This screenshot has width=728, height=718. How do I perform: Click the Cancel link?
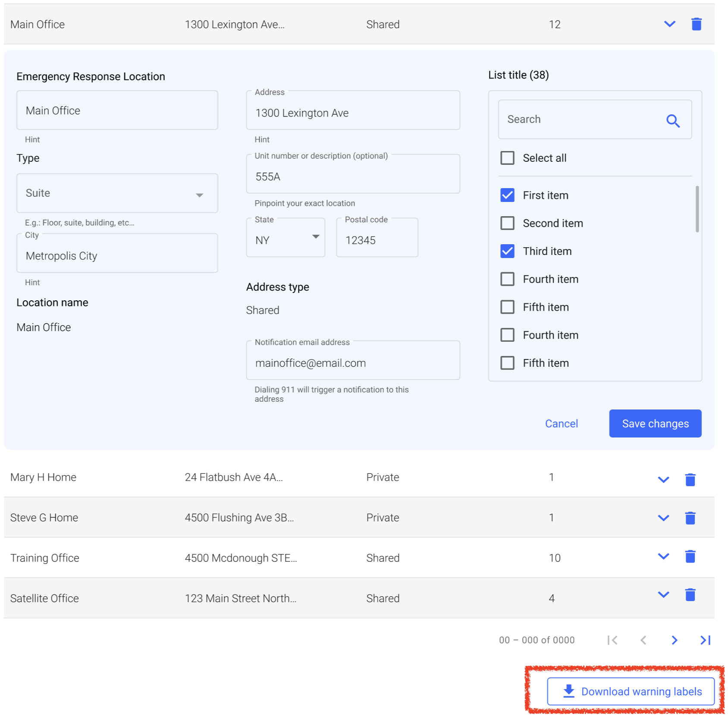(x=561, y=424)
